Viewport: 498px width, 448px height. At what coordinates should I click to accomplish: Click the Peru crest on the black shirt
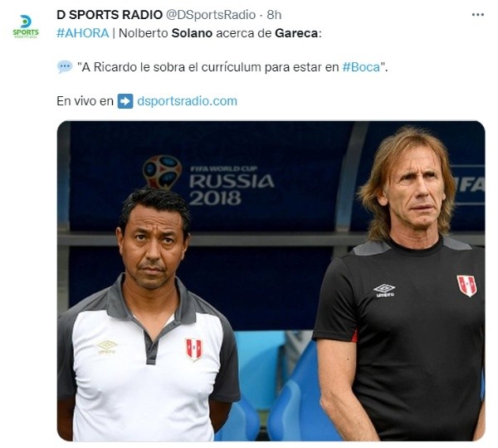click(x=466, y=285)
